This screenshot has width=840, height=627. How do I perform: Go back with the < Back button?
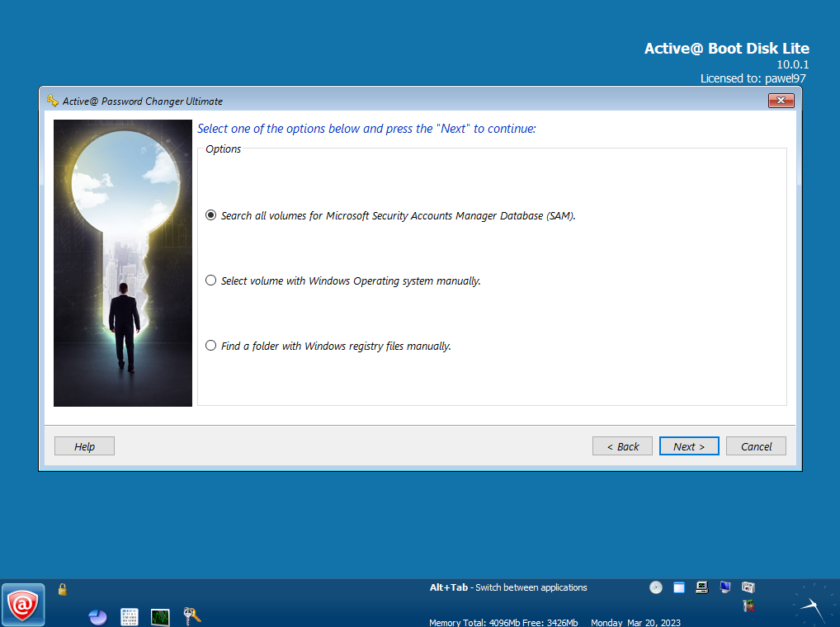[x=622, y=446]
